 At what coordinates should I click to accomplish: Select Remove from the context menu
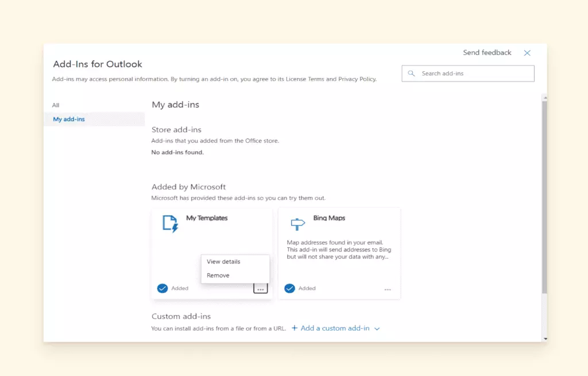(x=218, y=276)
